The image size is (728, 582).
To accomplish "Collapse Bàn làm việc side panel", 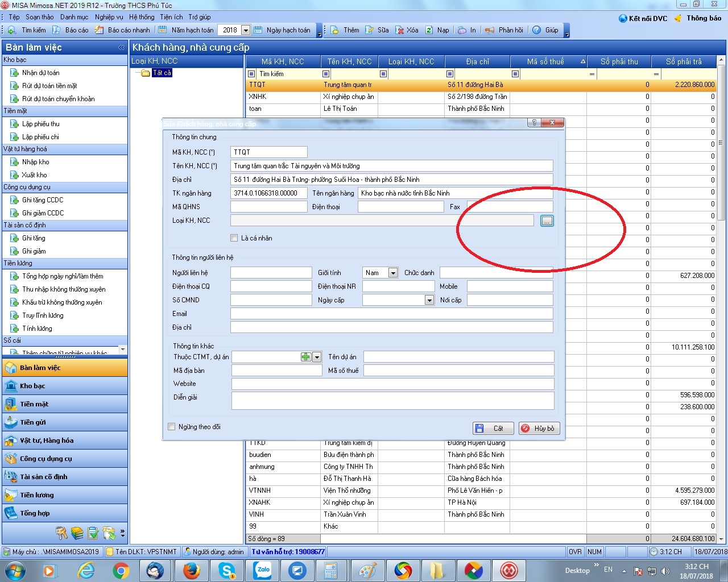I will [121, 48].
